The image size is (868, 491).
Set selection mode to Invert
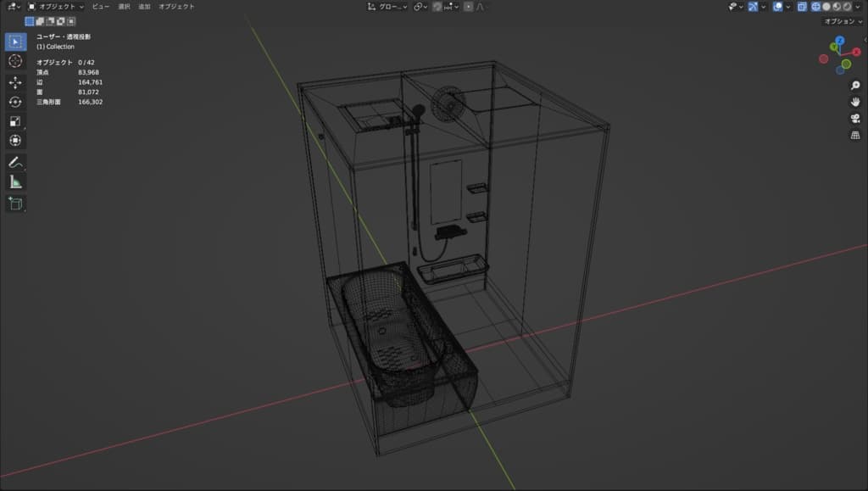coord(61,21)
